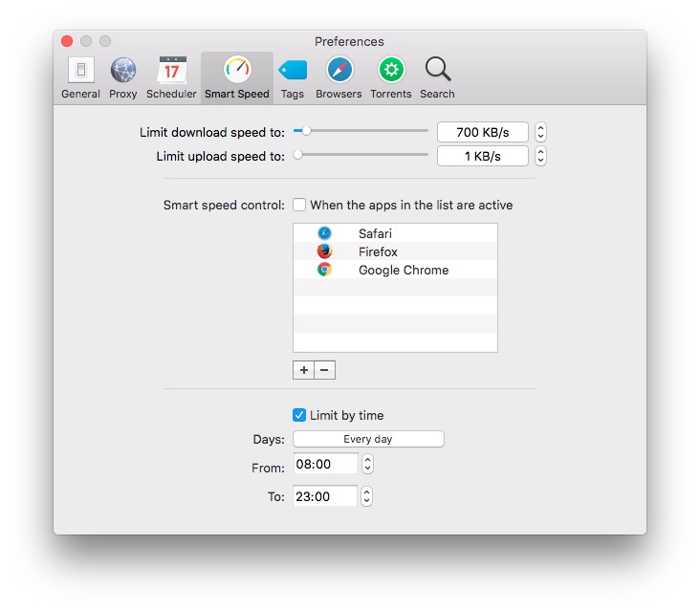
Task: Open the Browsers compass icon pane
Action: click(339, 77)
